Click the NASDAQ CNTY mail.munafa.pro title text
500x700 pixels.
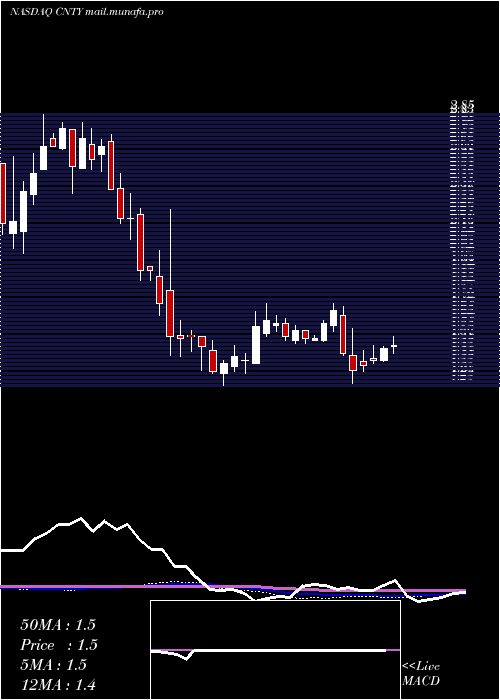click(86, 12)
